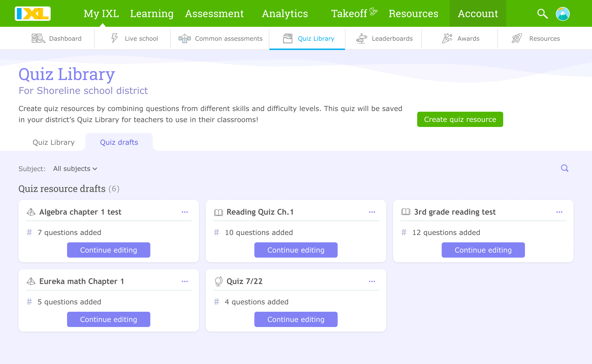Search quiz drafts with purple magnifier
592x364 pixels.
[564, 168]
